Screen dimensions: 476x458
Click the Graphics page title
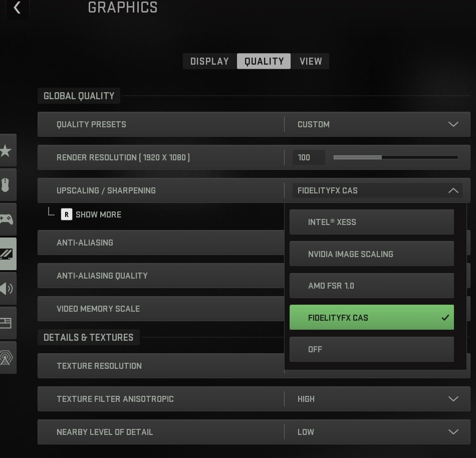tap(123, 7)
